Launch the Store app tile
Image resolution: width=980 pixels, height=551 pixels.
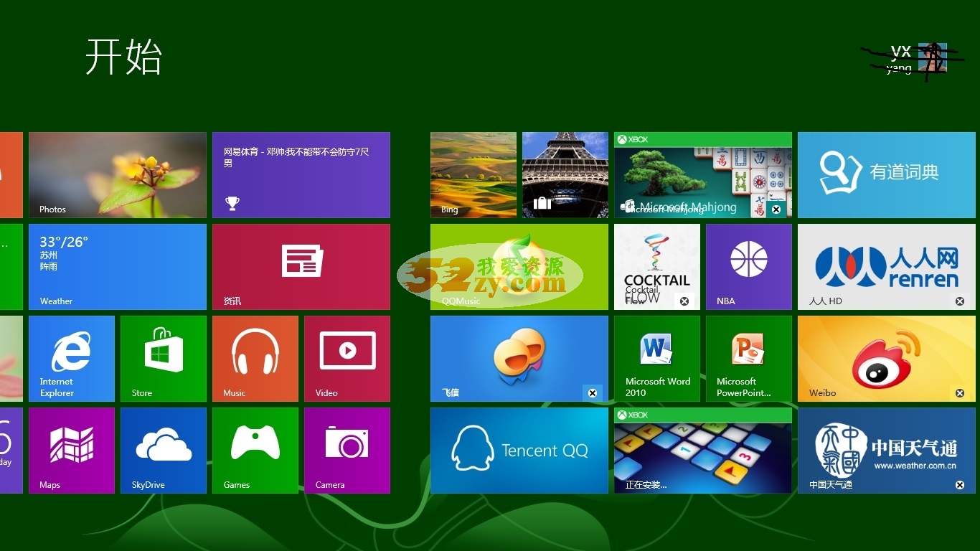point(164,359)
